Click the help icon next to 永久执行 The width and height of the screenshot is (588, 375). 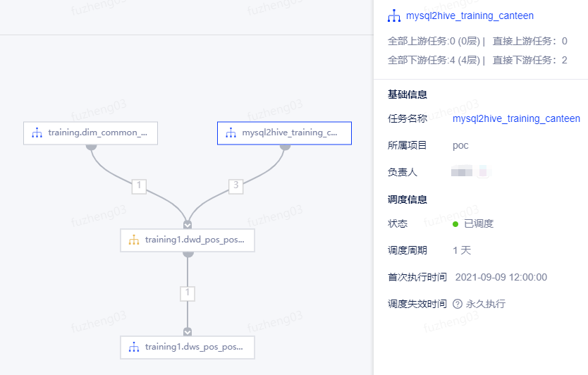point(458,304)
